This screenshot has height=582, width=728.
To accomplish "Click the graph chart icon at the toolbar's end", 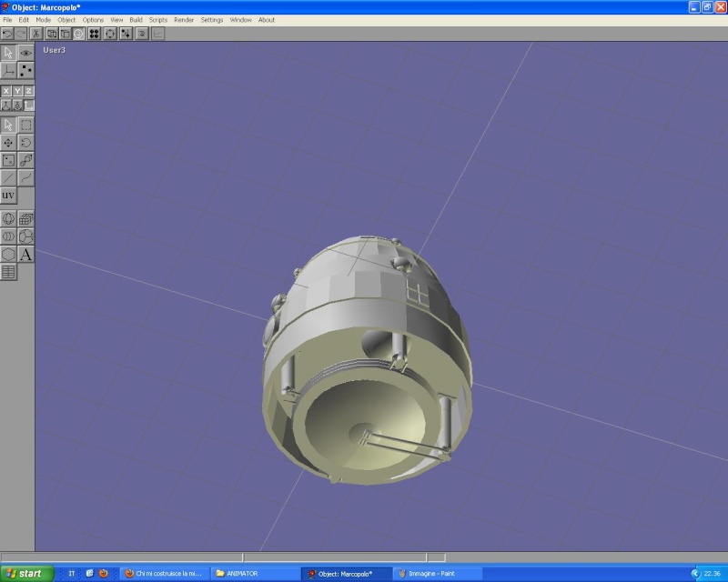I will point(157,34).
